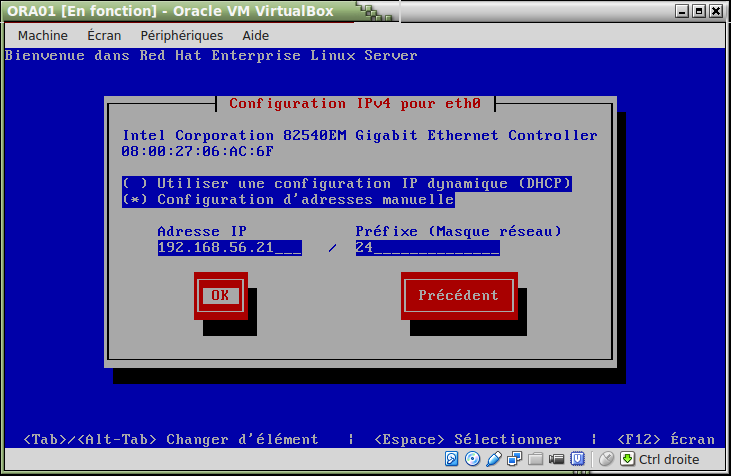Maximize the ORA01 VirtualBox window
The width and height of the screenshot is (731, 476).
699,11
